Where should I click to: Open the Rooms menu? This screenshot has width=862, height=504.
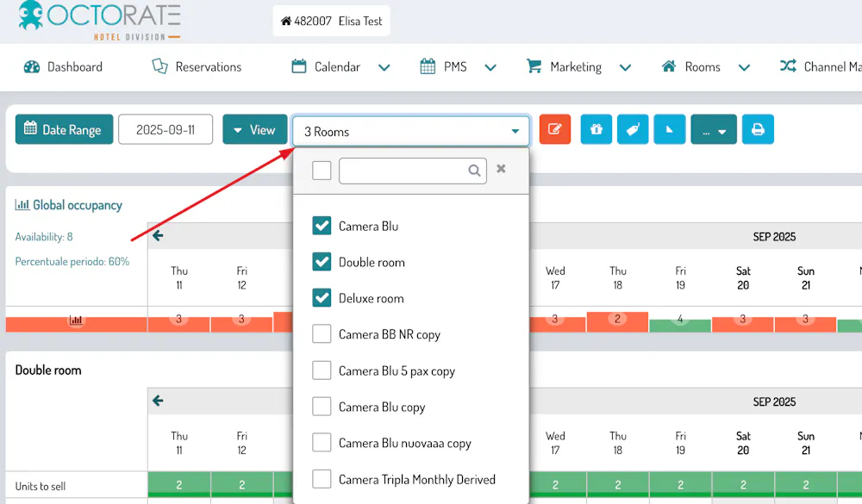pos(703,67)
